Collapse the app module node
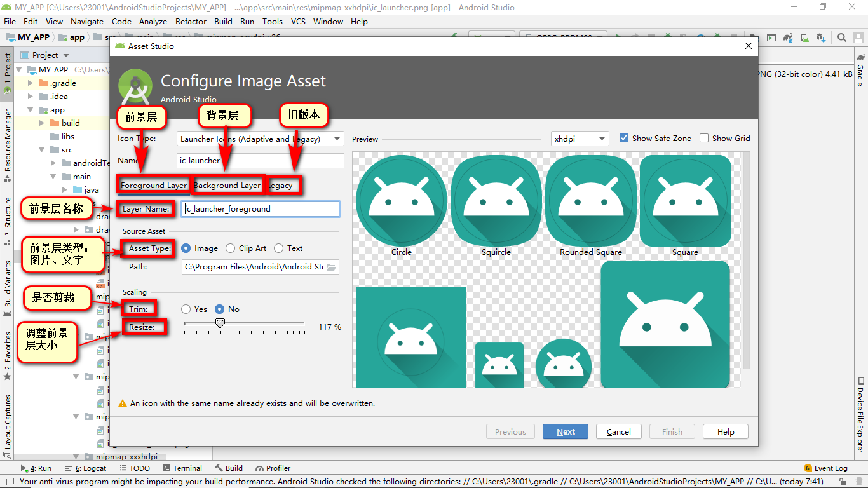The width and height of the screenshot is (868, 488). [31, 110]
